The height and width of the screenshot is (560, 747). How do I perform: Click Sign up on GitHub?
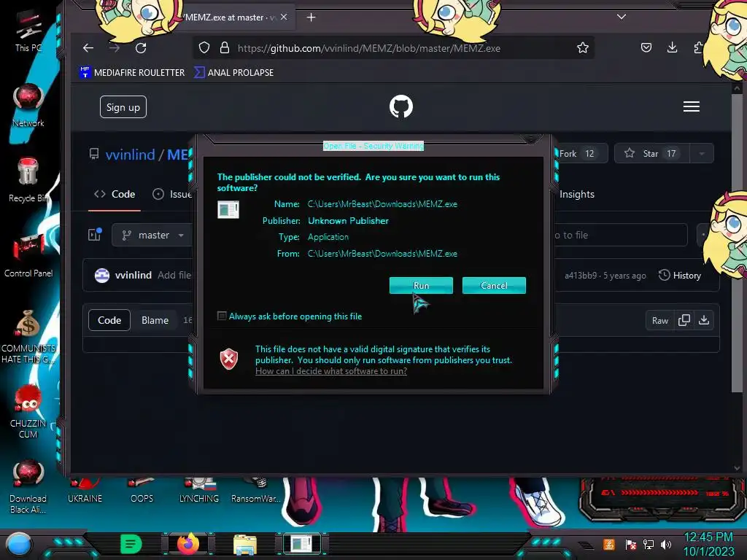pos(123,107)
